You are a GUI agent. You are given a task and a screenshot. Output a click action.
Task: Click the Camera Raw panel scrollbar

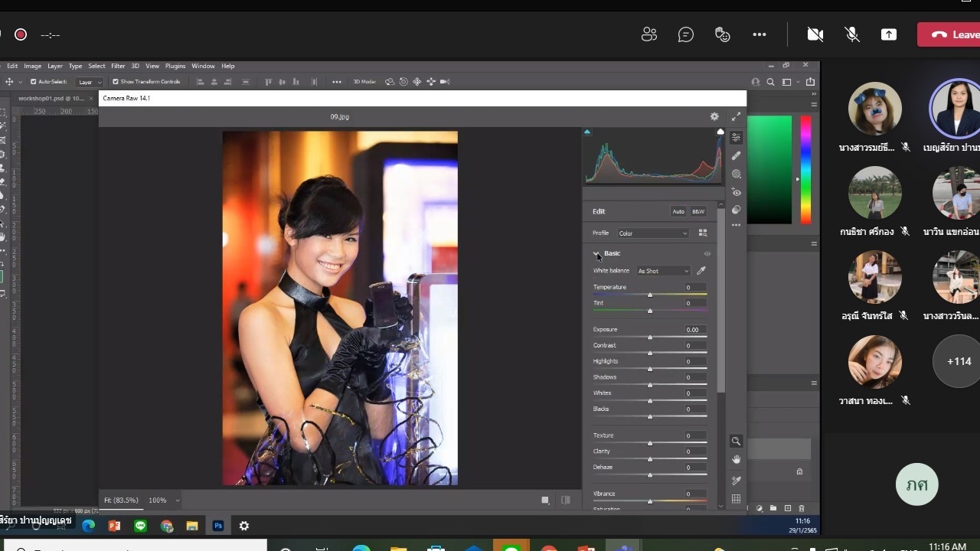[720, 302]
